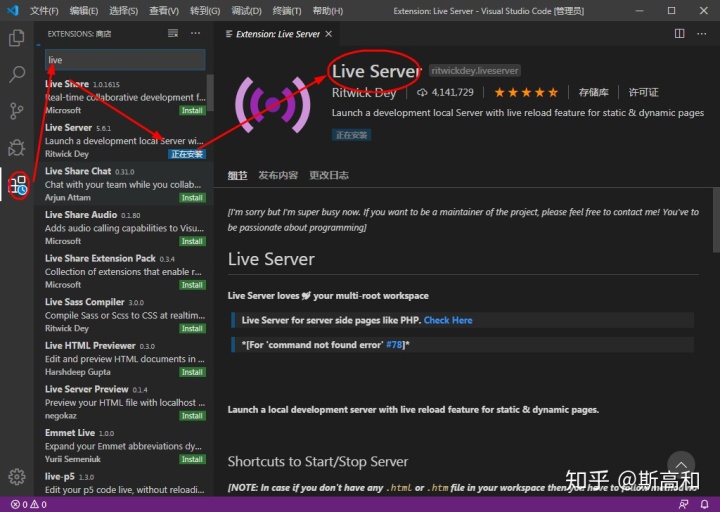Split the editor to the right
Screen dimensions: 720x512
tap(680, 34)
